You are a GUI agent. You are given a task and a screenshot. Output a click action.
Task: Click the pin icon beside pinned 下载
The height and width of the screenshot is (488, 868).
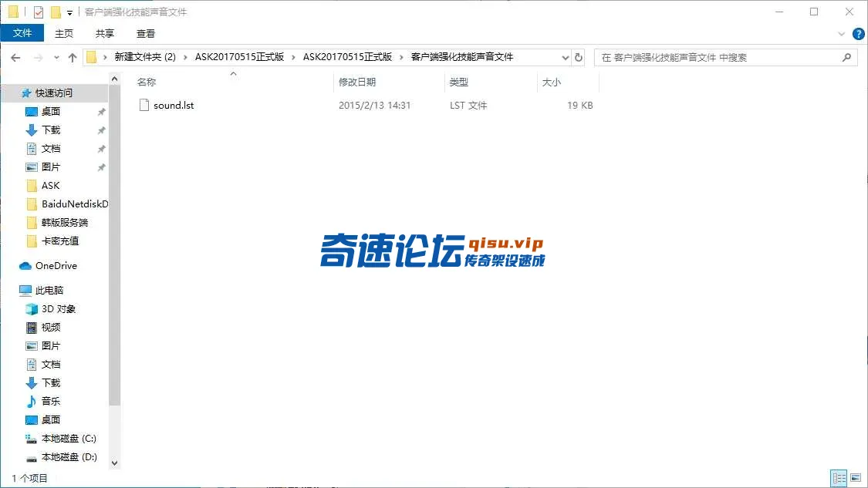pos(101,130)
